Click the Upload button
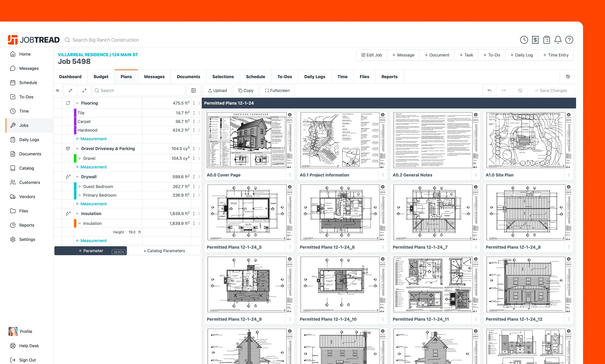Image resolution: width=605 pixels, height=364 pixels. tap(217, 91)
